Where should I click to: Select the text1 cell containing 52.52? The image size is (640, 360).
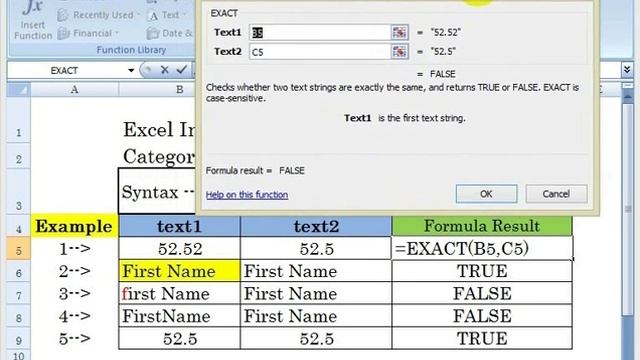point(180,249)
